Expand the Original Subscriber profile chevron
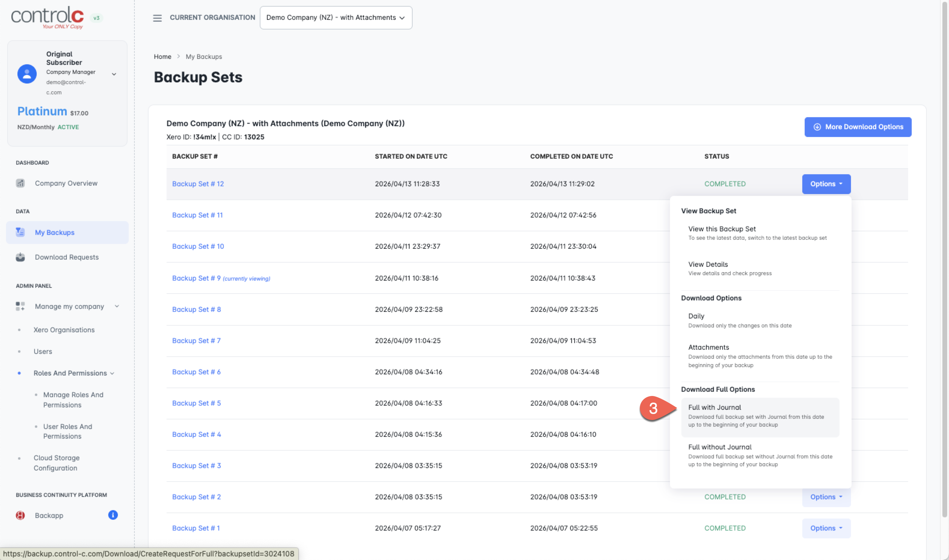This screenshot has height=560, width=949. tap(114, 74)
